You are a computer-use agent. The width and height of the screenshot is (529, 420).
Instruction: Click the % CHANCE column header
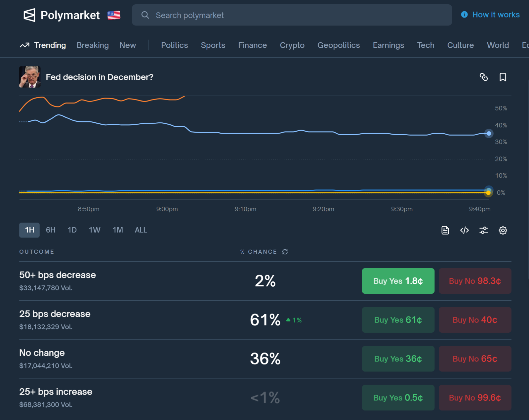(x=259, y=252)
